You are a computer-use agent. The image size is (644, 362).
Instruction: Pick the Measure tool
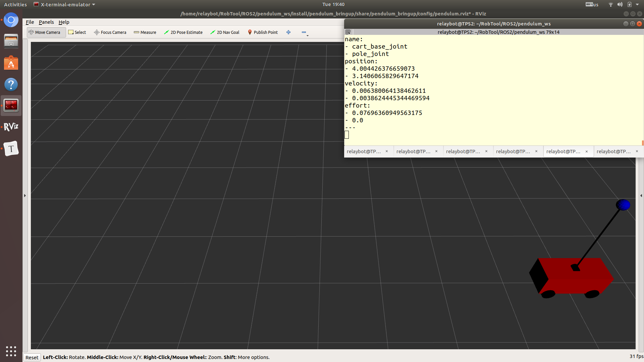click(145, 32)
